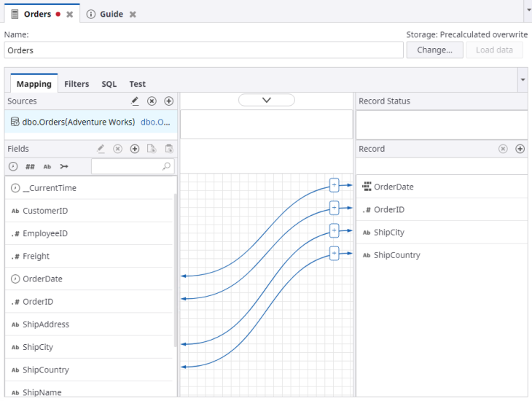The width and height of the screenshot is (532, 401).
Task: Open the tab list dropdown arrow at top right
Action: coord(527,11)
